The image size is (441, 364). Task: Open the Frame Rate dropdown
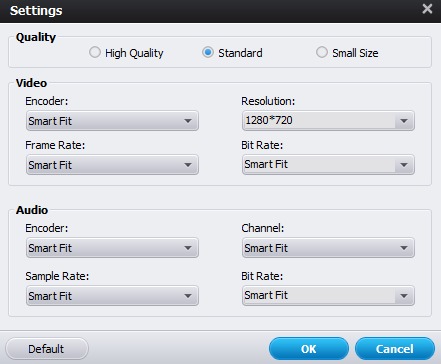pos(112,165)
